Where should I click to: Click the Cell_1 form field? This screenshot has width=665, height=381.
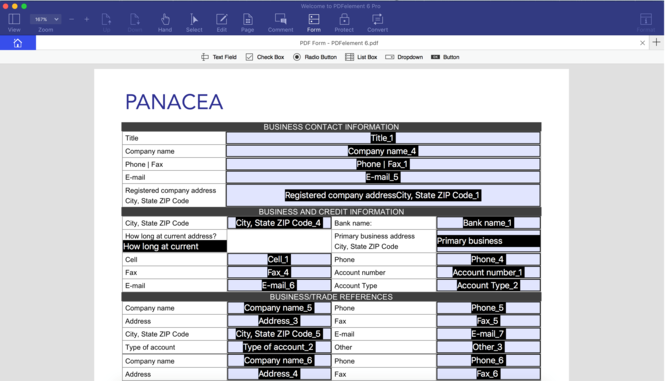click(279, 259)
